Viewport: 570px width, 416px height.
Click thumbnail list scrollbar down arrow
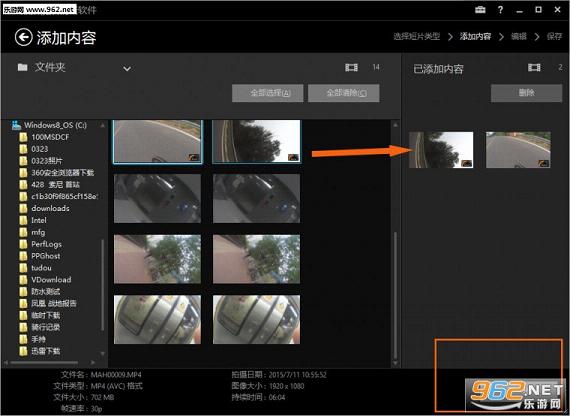pyautogui.click(x=395, y=363)
